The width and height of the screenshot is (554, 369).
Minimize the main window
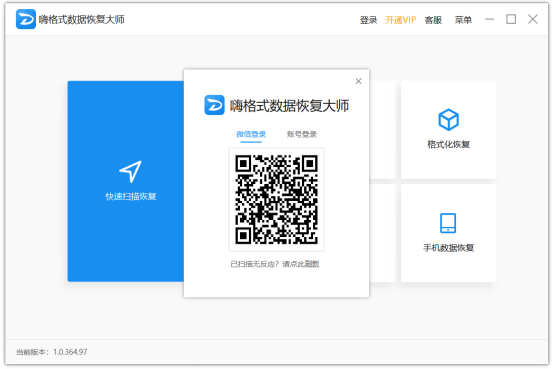[489, 19]
